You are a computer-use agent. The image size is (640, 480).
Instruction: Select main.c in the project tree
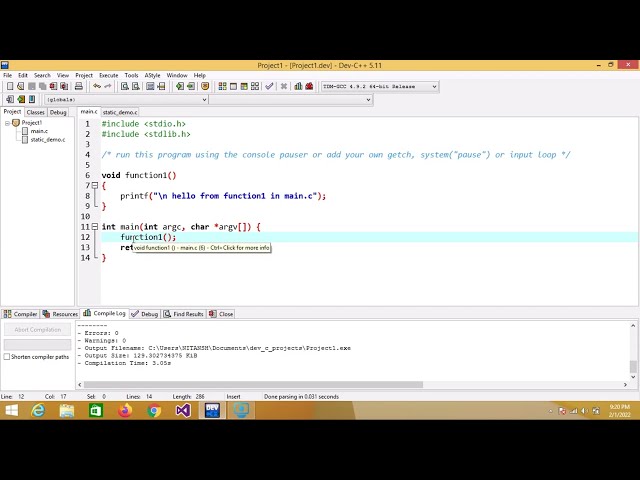tap(39, 131)
